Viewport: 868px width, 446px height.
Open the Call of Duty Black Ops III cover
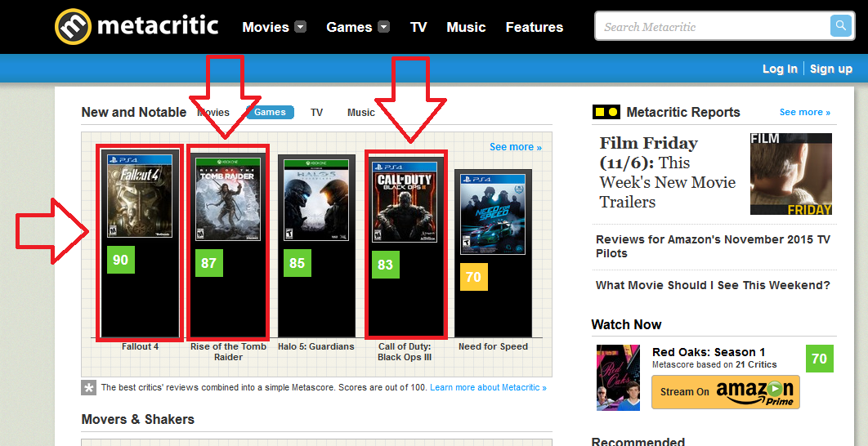(x=405, y=202)
